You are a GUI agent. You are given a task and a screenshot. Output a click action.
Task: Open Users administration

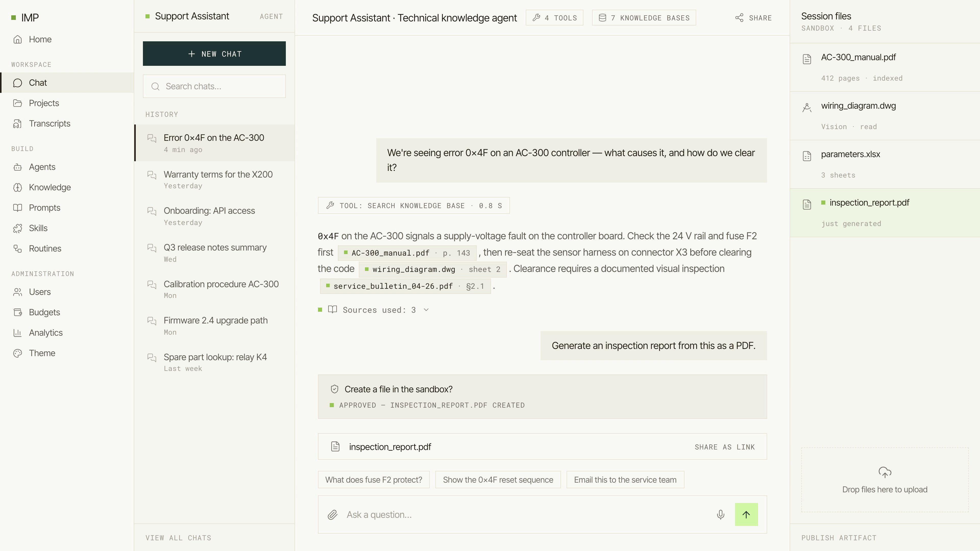click(x=67, y=292)
